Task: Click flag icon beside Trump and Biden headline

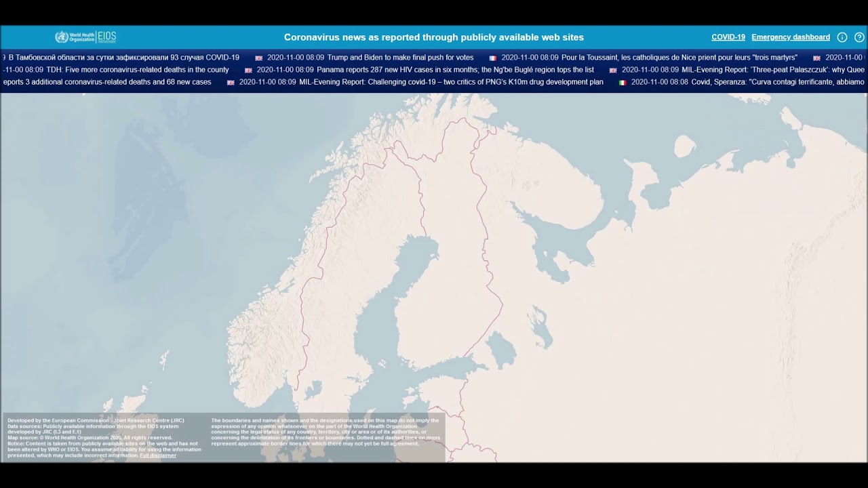Action: click(258, 58)
